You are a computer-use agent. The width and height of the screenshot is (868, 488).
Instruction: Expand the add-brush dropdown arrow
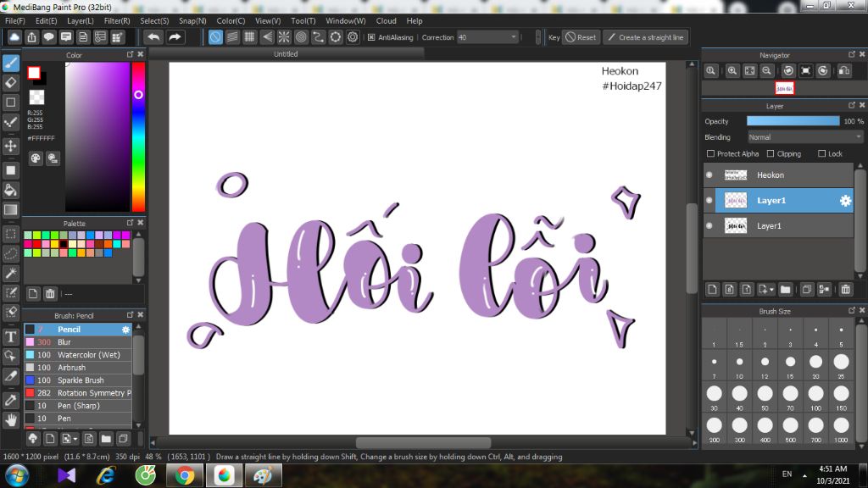(x=75, y=440)
